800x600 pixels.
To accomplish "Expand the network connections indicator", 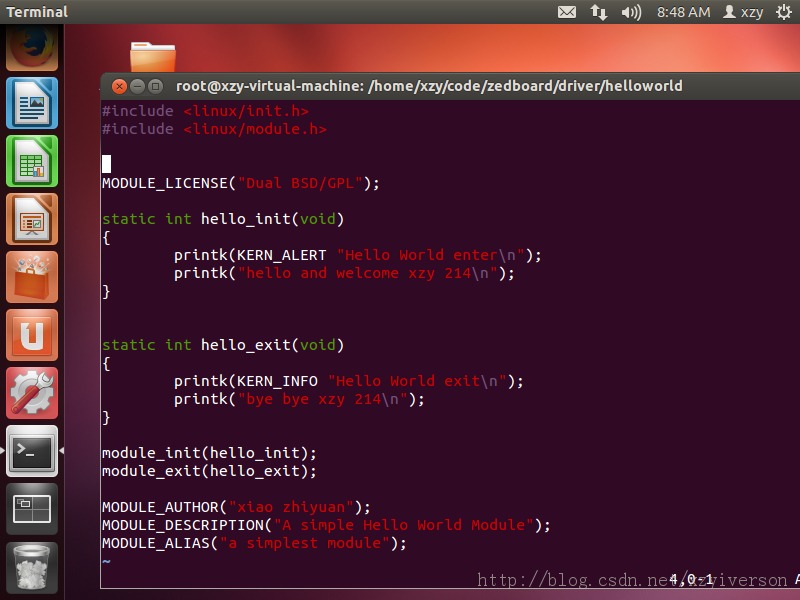I will (x=599, y=12).
